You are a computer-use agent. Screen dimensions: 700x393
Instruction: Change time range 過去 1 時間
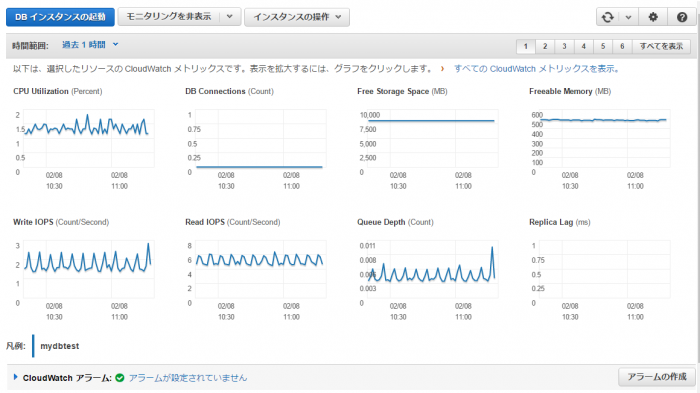(90, 45)
